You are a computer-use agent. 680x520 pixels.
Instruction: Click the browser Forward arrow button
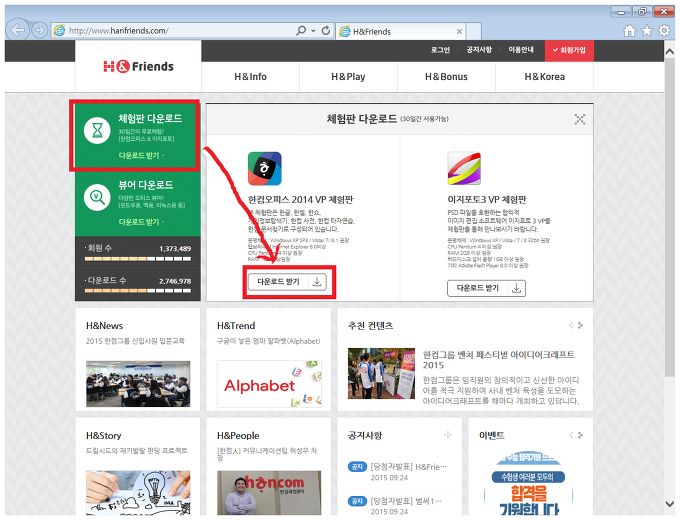(39, 30)
